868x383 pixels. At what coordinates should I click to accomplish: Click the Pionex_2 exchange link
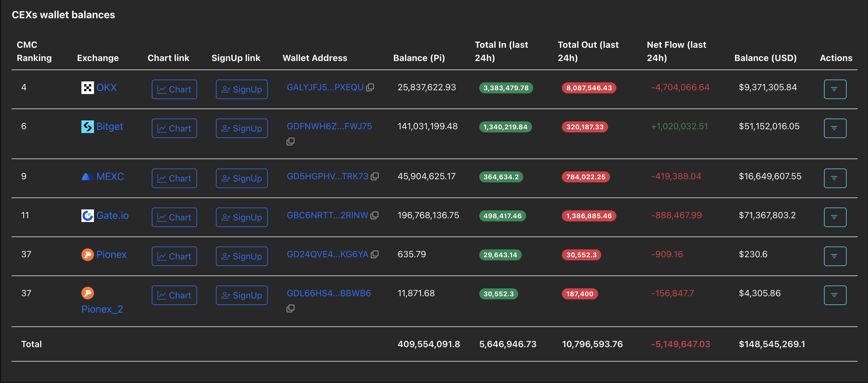pyautogui.click(x=102, y=309)
